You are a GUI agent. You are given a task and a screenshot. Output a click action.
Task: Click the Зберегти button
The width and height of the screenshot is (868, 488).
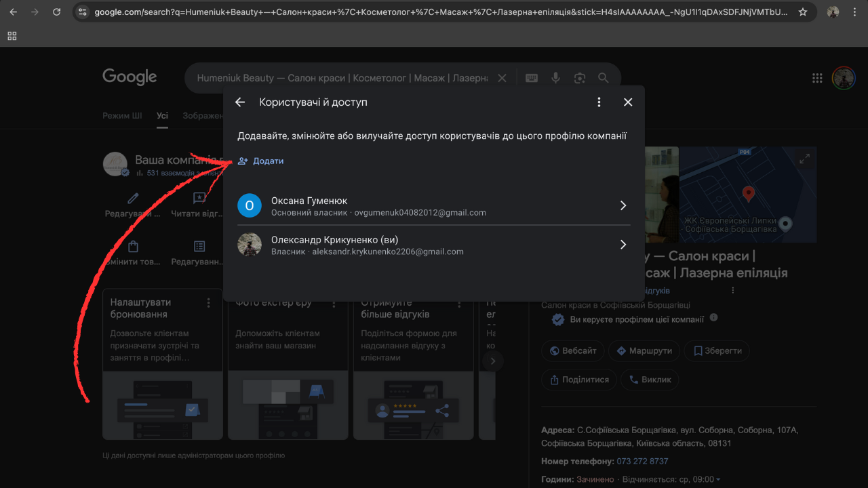tap(717, 351)
